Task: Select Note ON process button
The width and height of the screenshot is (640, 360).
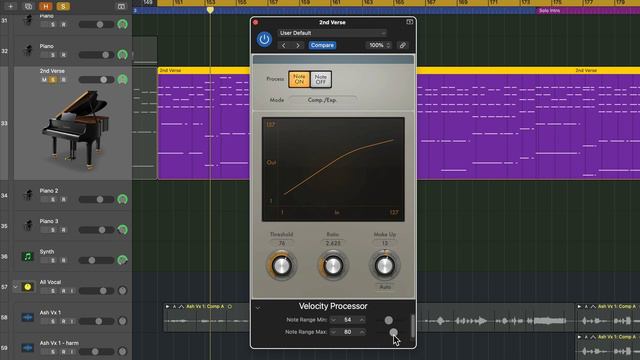Action: click(299, 79)
